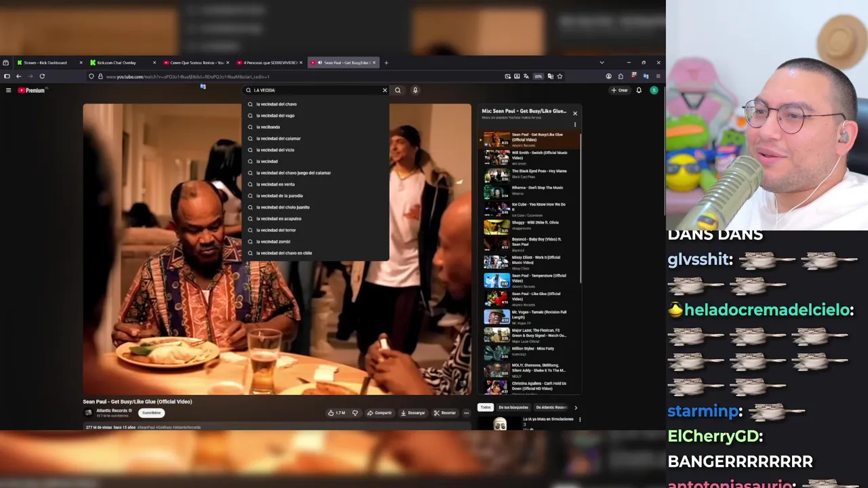Choose suggestion "la vecindad del vago"

click(x=315, y=116)
